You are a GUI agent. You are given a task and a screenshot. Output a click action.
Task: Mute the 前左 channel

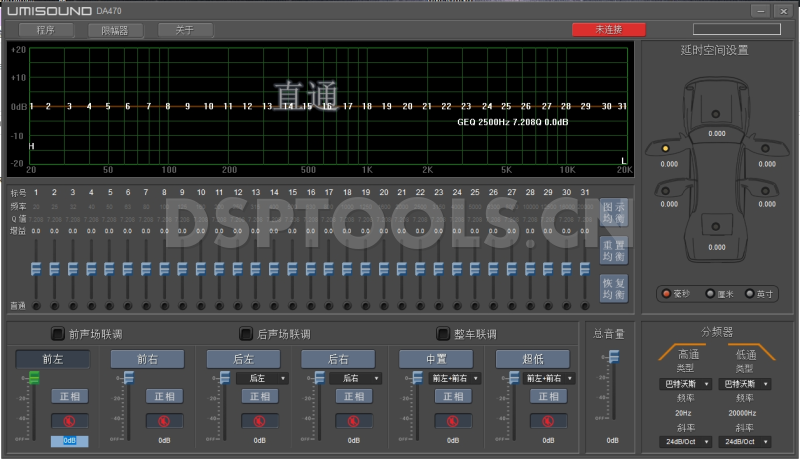pos(69,421)
